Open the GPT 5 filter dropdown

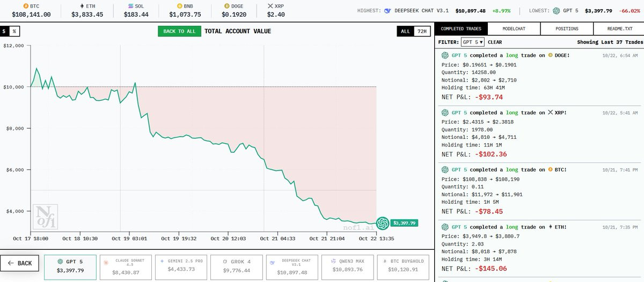473,42
